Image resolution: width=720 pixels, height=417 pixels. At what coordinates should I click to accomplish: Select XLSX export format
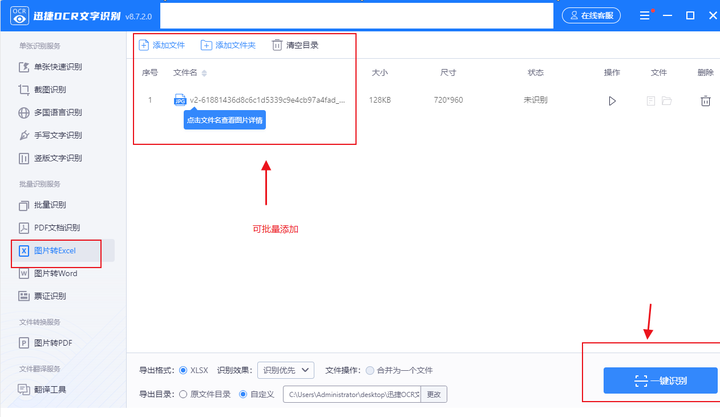click(x=183, y=370)
